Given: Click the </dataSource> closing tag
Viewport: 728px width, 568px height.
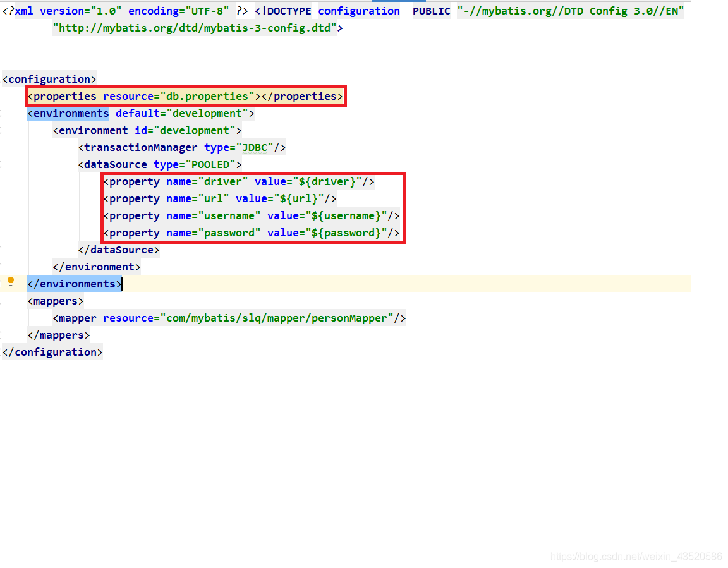Looking at the screenshot, I should [x=119, y=250].
